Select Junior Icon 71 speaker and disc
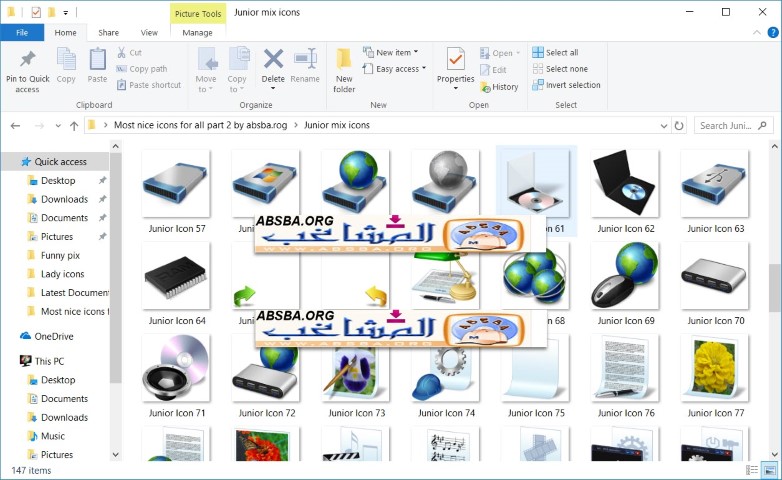 pyautogui.click(x=176, y=368)
